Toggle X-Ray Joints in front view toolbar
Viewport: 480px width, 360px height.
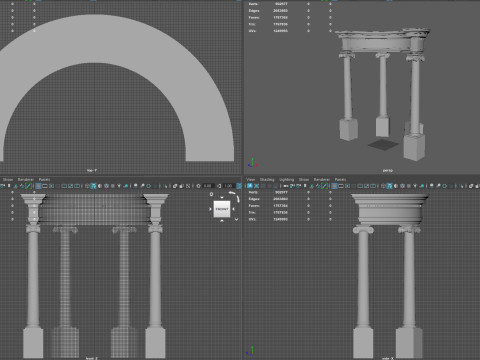188,186
